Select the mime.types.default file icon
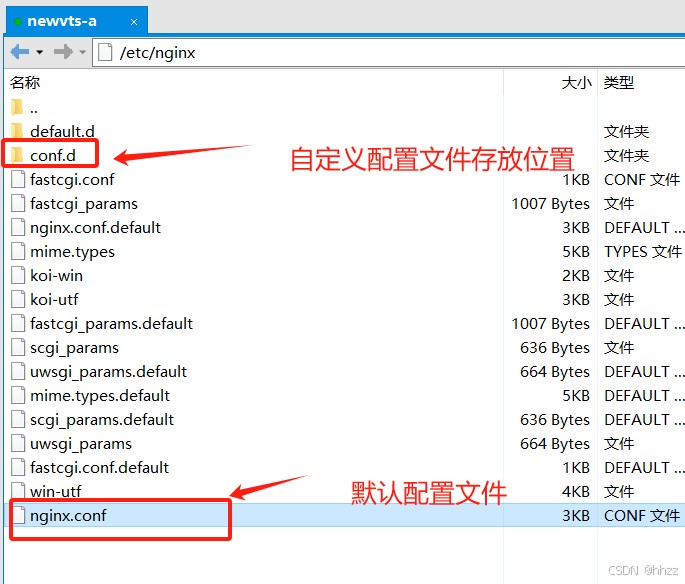The image size is (685, 584). pyautogui.click(x=18, y=395)
